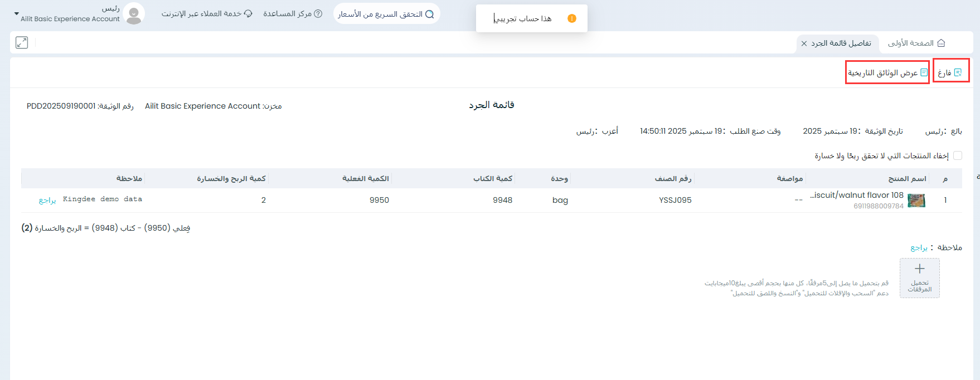Click the help center question mark icon

(x=318, y=13)
